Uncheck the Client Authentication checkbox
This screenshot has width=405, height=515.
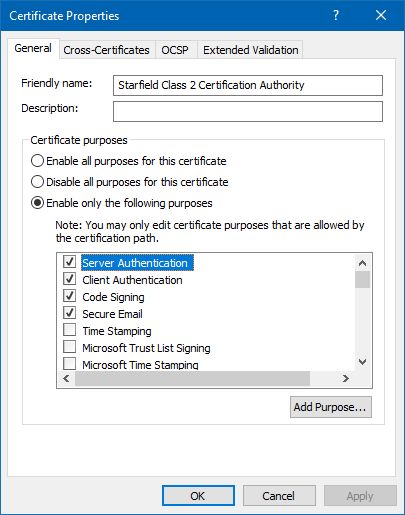[69, 279]
